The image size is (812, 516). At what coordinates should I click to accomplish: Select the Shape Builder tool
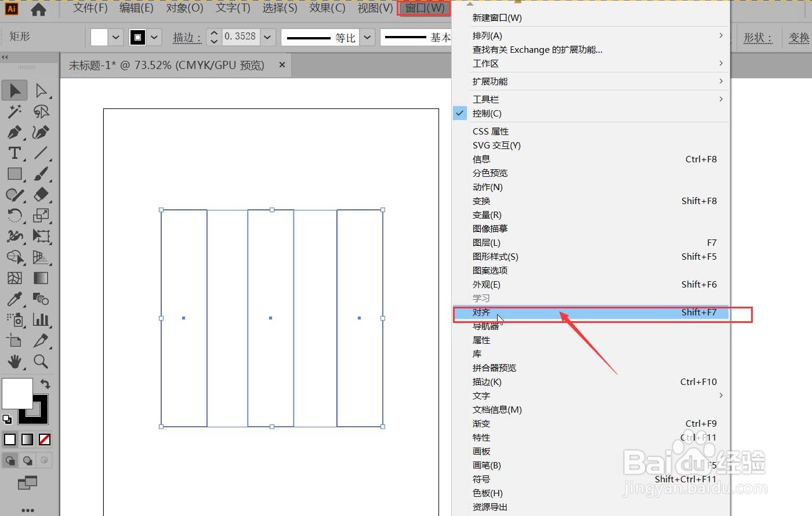14,257
